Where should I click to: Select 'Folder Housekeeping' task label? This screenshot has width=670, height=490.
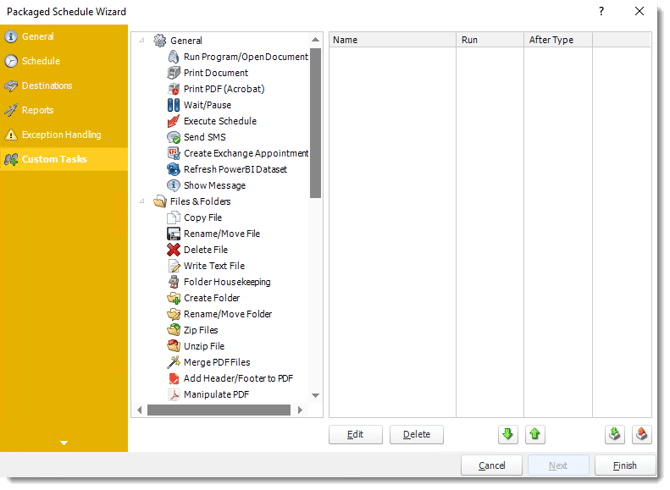coord(228,282)
